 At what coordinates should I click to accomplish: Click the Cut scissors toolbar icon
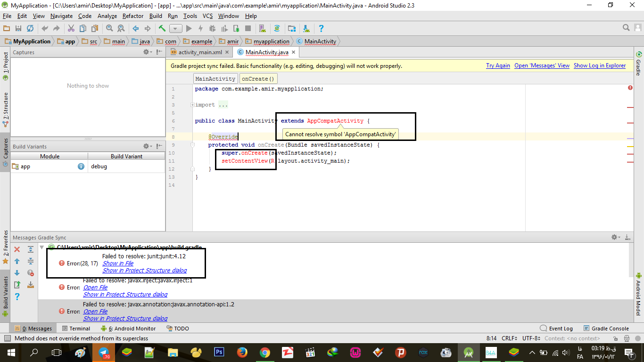click(71, 28)
